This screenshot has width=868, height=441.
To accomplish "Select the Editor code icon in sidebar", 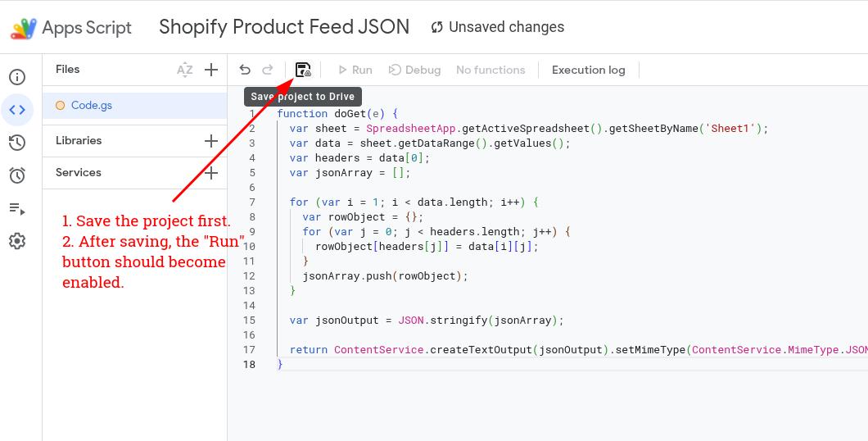I will point(17,110).
